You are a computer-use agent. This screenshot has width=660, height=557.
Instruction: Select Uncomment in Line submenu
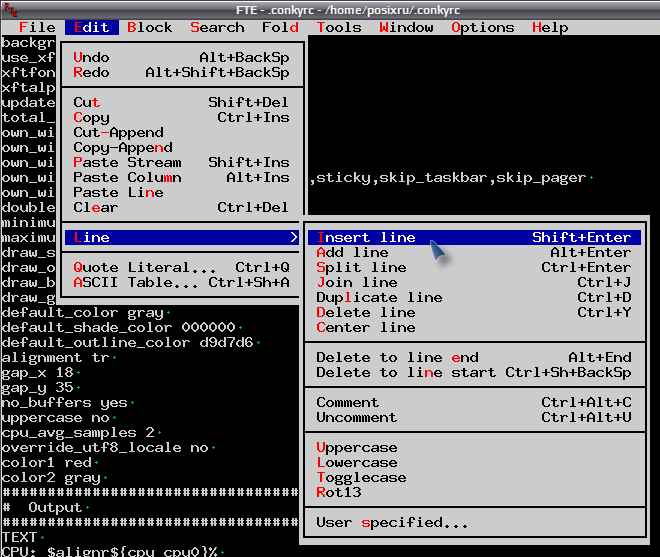pos(474,418)
